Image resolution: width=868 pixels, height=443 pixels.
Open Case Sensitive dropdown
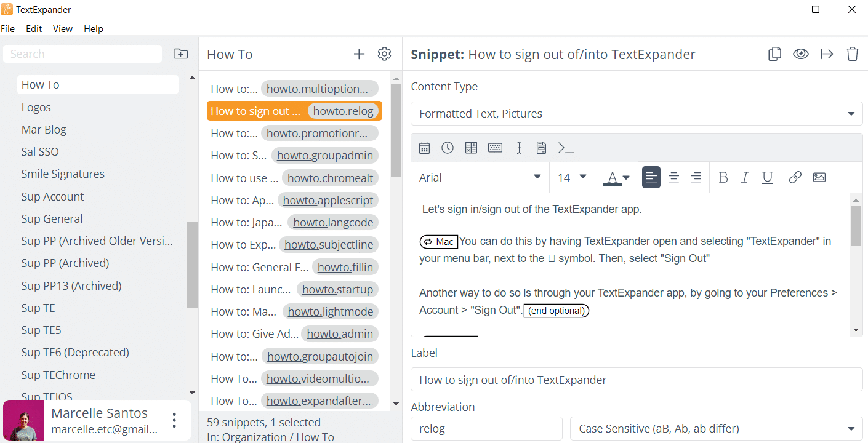pos(717,428)
